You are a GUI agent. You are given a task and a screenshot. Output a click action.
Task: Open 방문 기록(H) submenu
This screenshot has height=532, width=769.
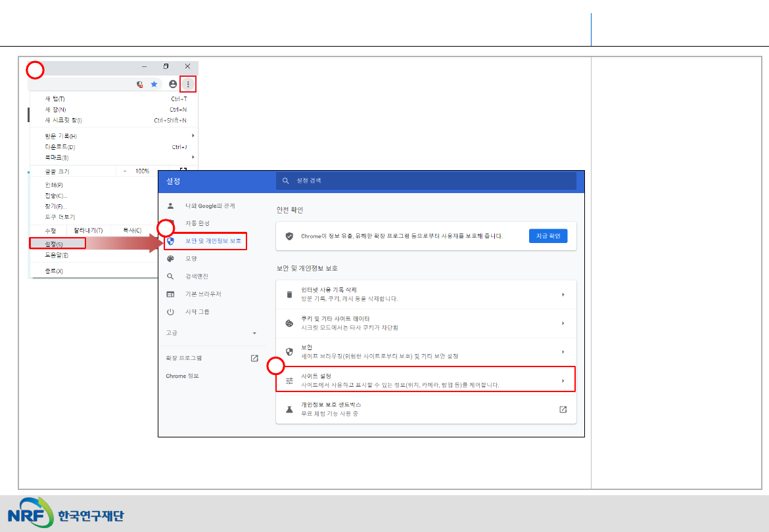coord(60,136)
